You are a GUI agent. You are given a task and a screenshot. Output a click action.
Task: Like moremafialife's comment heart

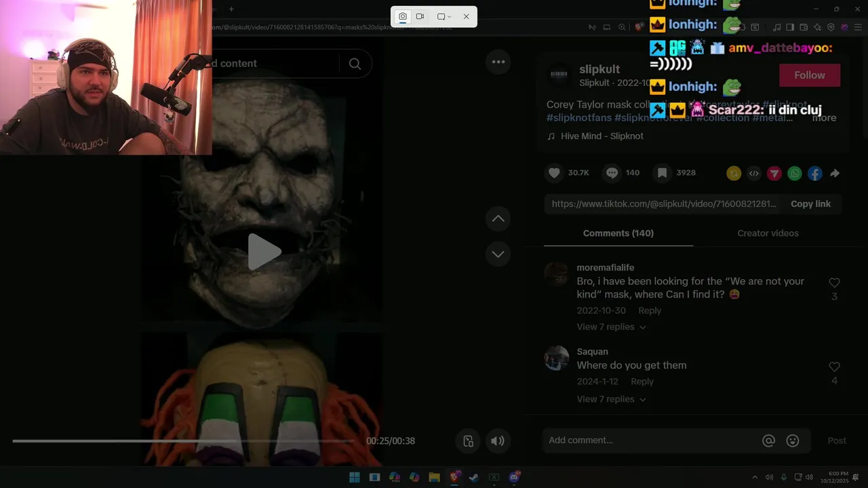834,283
